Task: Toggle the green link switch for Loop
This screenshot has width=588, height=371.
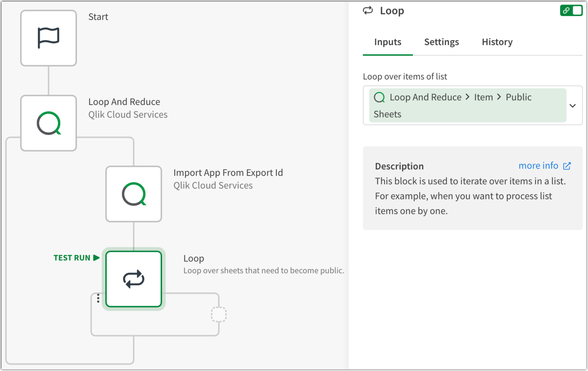Action: [571, 11]
